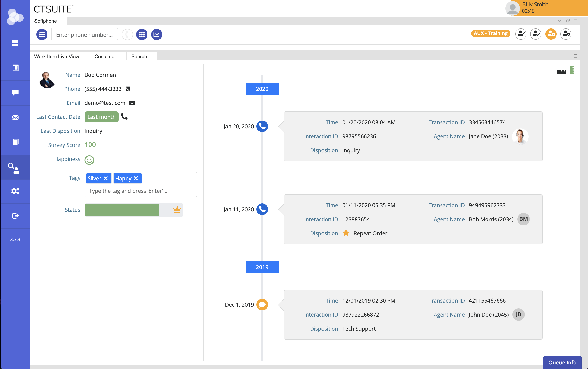
Task: Open the email envelope sidebar icon
Action: point(15,117)
